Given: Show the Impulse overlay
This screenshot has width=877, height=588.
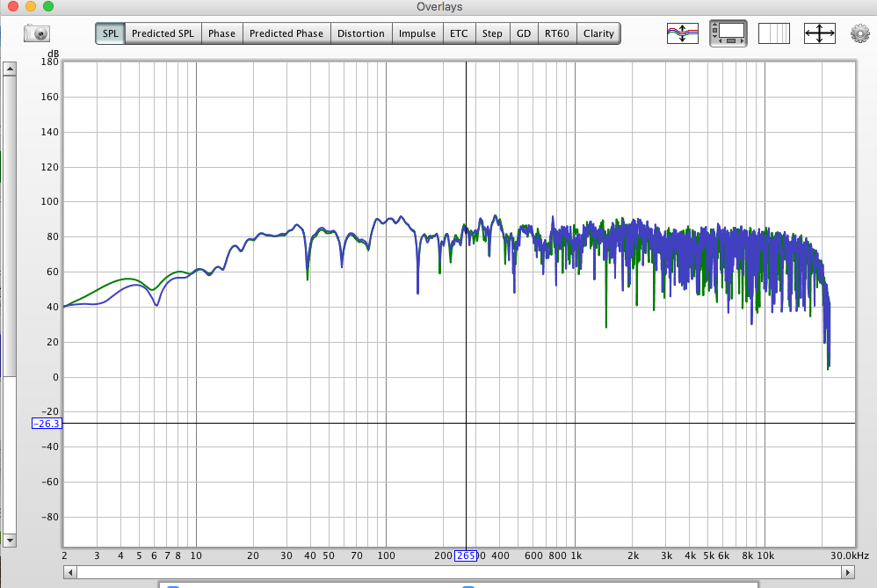Looking at the screenshot, I should point(417,33).
